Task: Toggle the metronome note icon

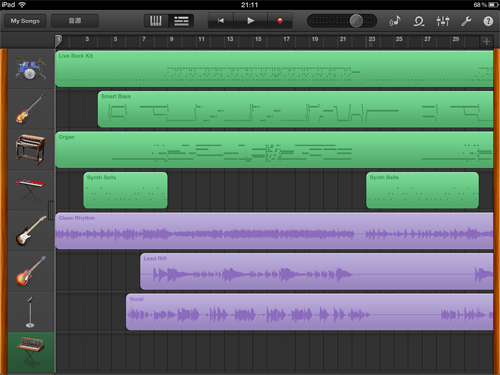Action: [x=395, y=21]
